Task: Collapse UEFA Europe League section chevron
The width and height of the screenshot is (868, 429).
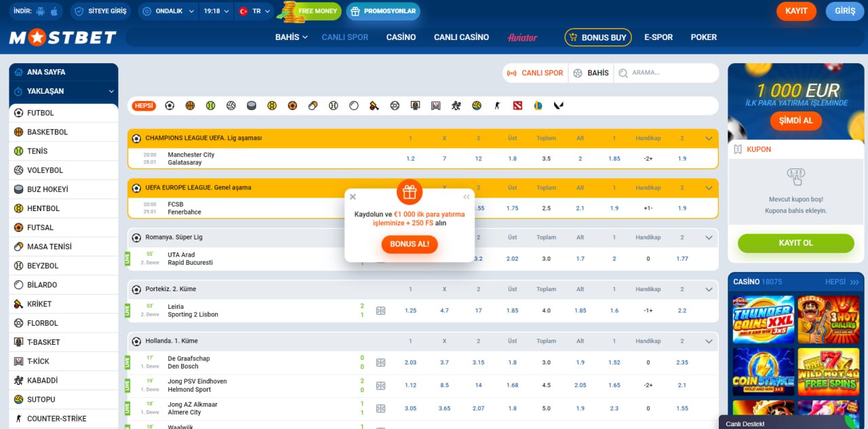Action: pos(709,187)
